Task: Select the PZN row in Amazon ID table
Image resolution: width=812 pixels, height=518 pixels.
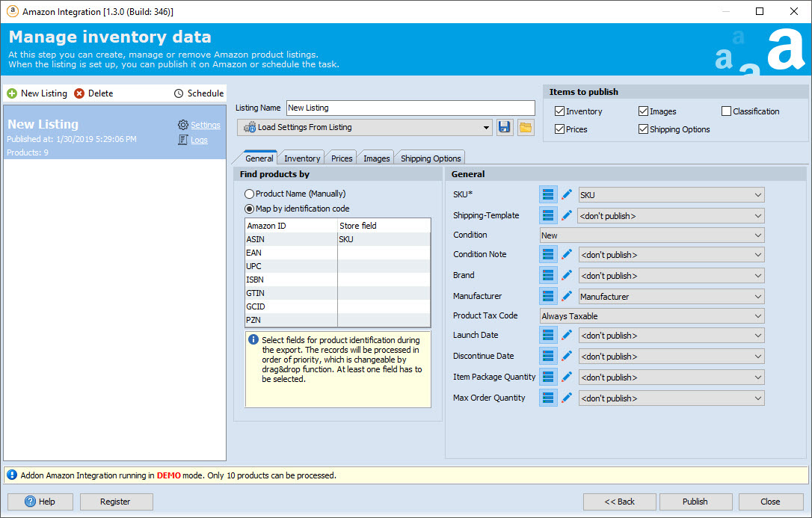Action: click(x=337, y=320)
